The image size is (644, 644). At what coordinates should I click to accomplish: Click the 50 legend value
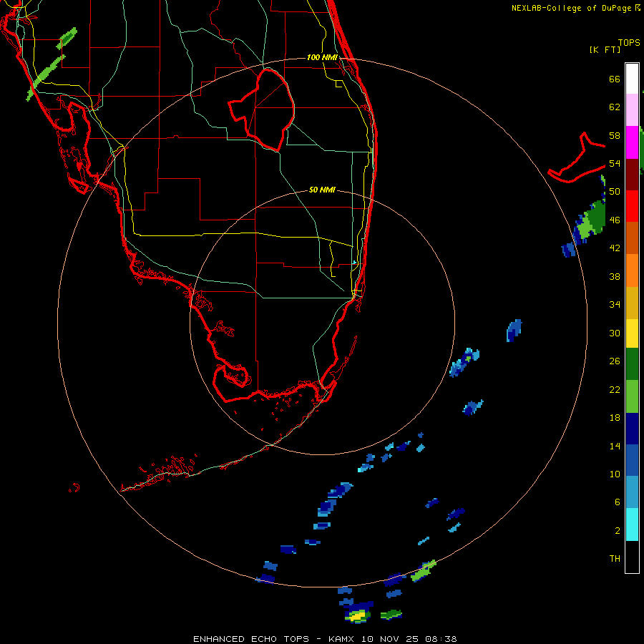(615, 192)
